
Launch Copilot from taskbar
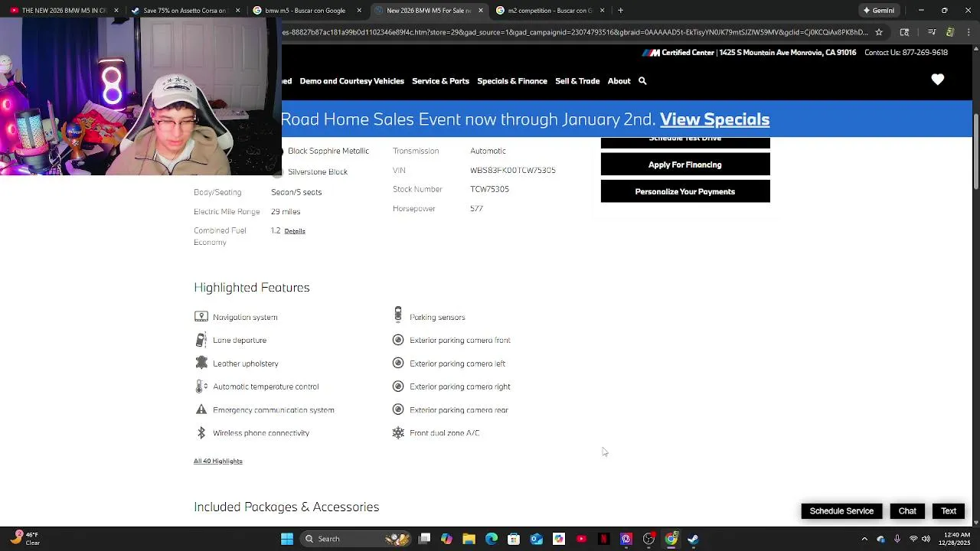tap(446, 539)
